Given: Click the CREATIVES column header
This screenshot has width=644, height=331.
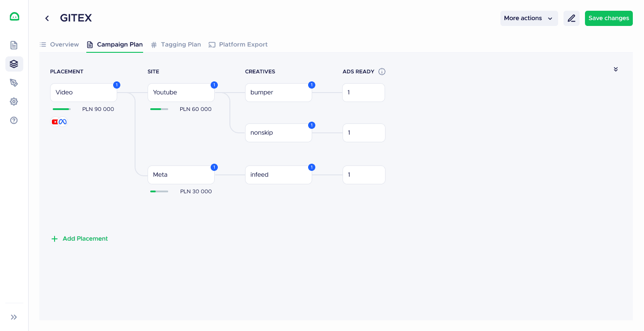Looking at the screenshot, I should pos(260,72).
